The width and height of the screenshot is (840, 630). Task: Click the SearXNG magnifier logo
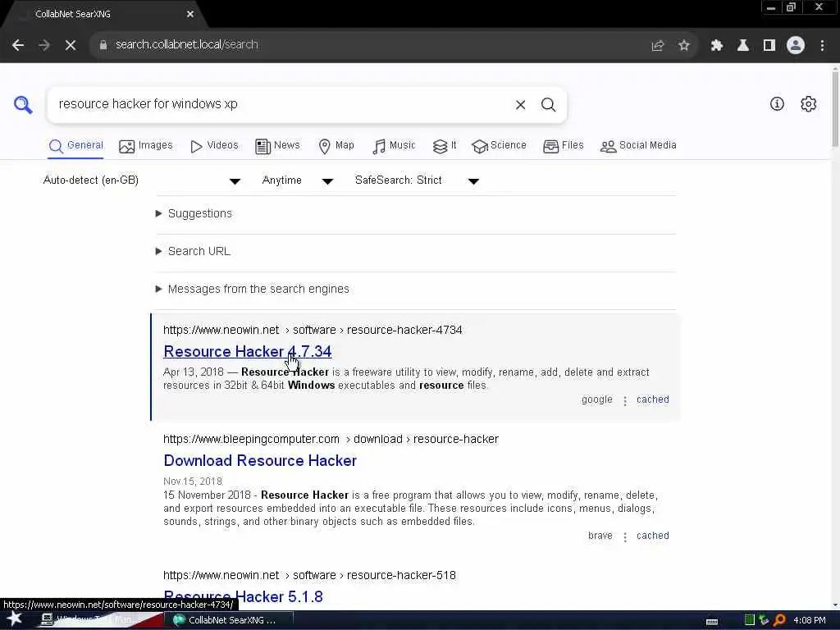click(x=23, y=104)
